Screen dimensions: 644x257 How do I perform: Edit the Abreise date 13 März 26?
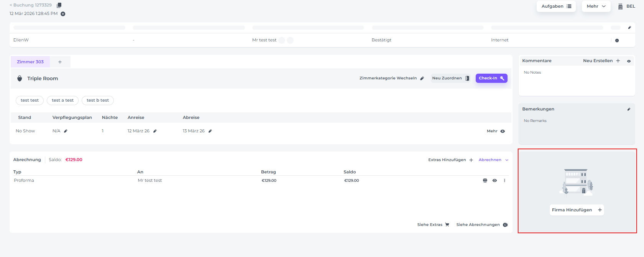click(x=210, y=131)
